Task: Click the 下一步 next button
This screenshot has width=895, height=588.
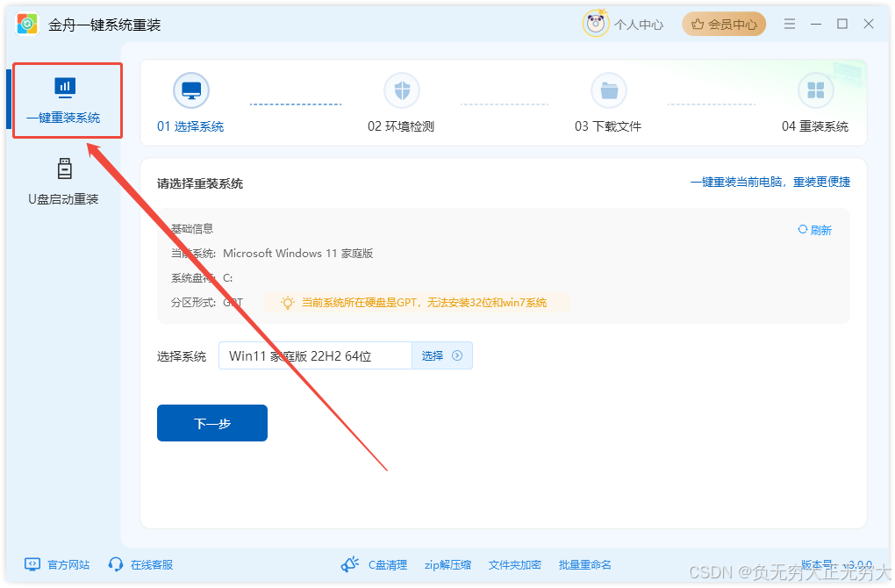Action: [x=212, y=423]
